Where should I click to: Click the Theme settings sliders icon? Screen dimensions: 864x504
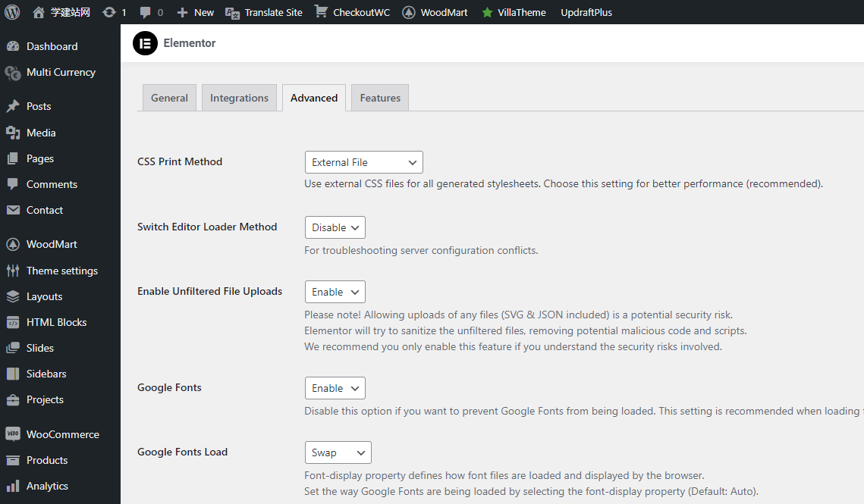[13, 271]
